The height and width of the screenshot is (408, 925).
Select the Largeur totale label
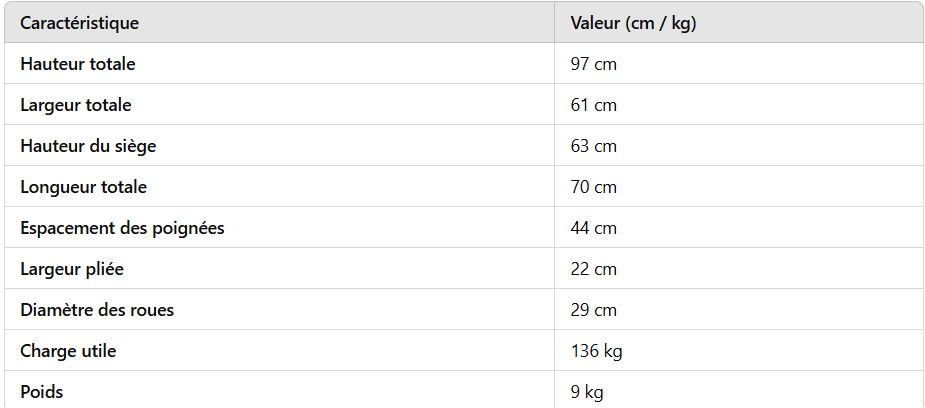pyautogui.click(x=76, y=105)
